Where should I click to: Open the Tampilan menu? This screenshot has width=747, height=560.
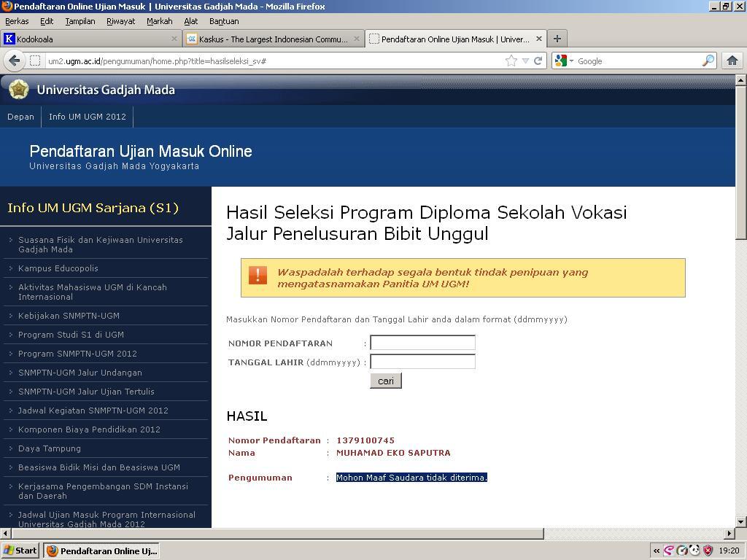click(80, 21)
